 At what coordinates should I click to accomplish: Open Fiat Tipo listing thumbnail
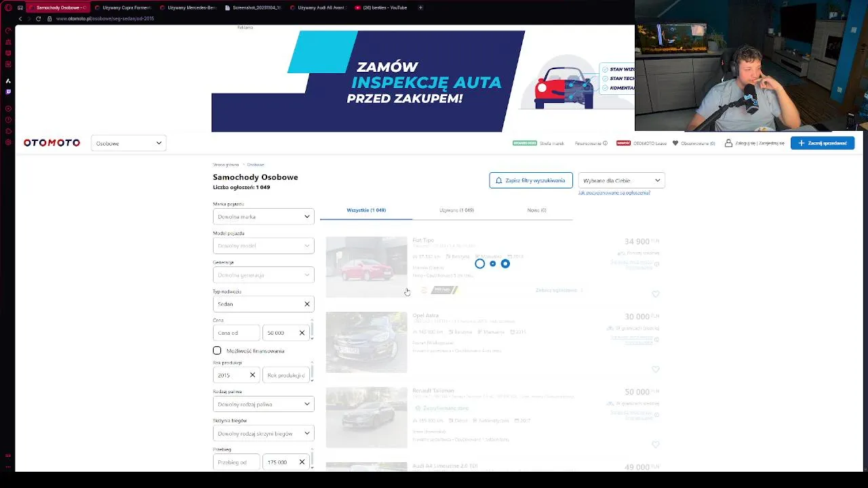coord(366,267)
